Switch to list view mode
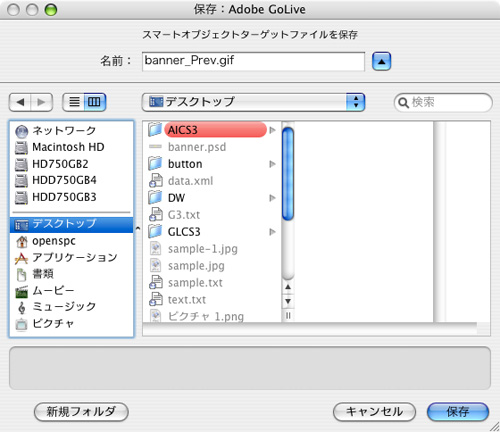 click(74, 102)
